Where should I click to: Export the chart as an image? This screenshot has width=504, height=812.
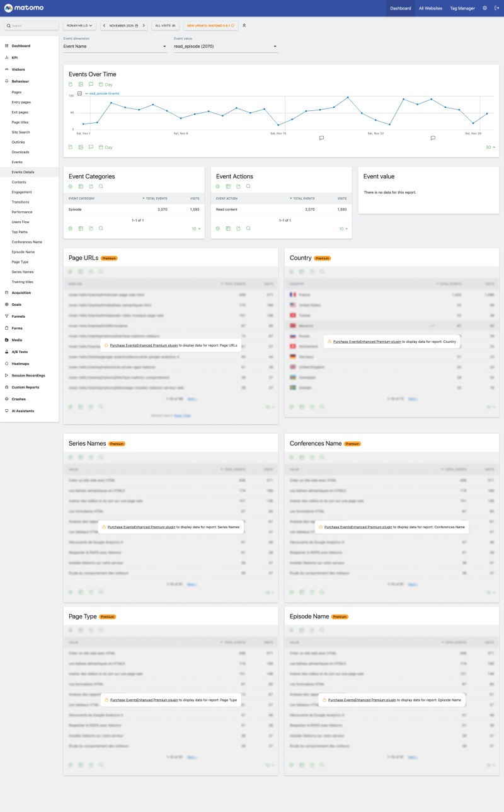coord(81,83)
